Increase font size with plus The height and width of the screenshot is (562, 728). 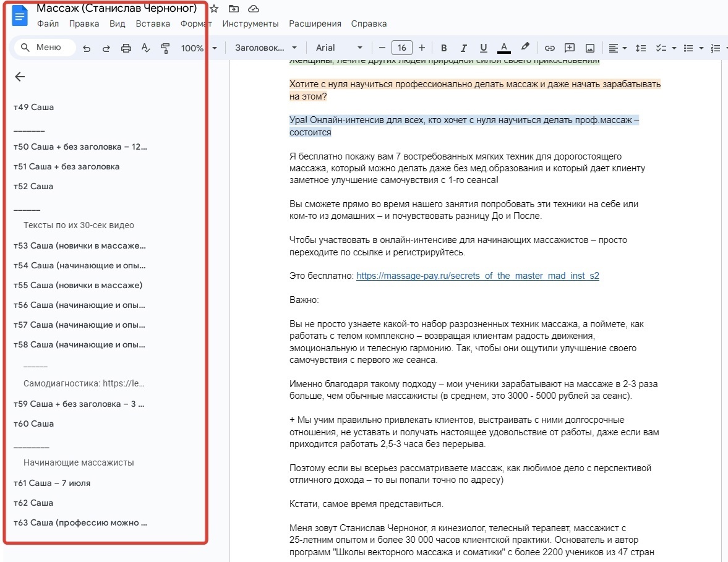coord(422,48)
